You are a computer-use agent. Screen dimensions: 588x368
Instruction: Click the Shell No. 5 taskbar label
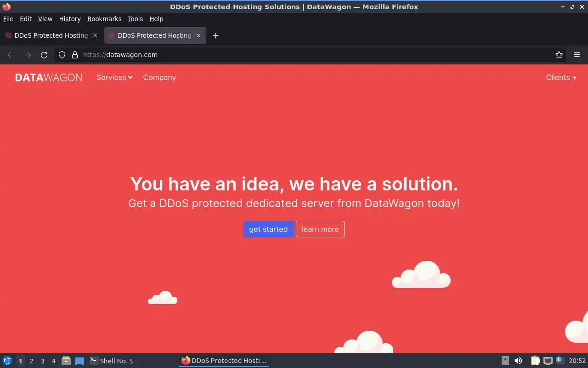(x=116, y=361)
